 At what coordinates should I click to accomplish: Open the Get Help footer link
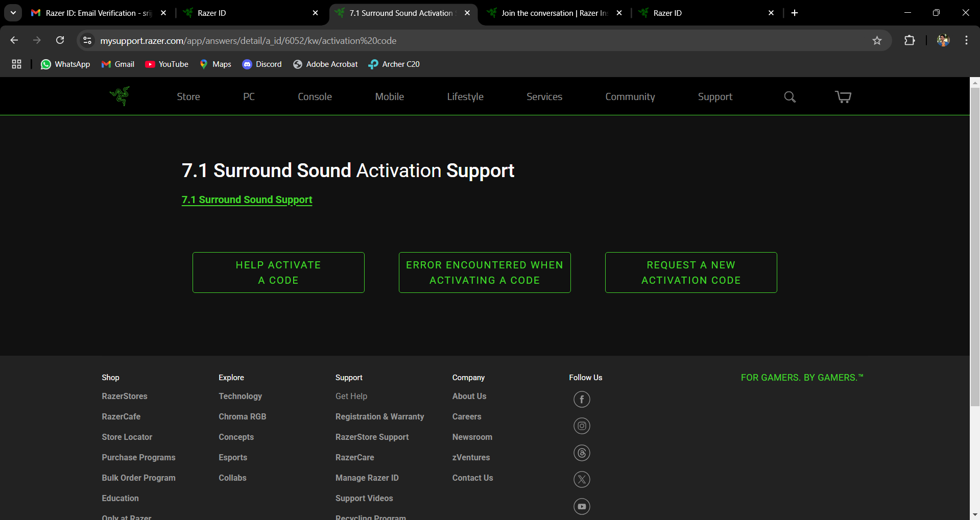pos(351,396)
